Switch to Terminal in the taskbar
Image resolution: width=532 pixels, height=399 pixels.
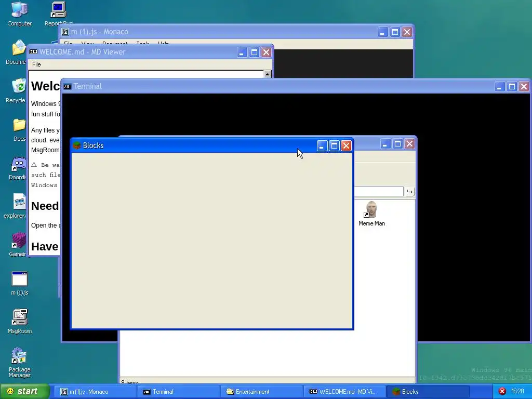tap(178, 392)
